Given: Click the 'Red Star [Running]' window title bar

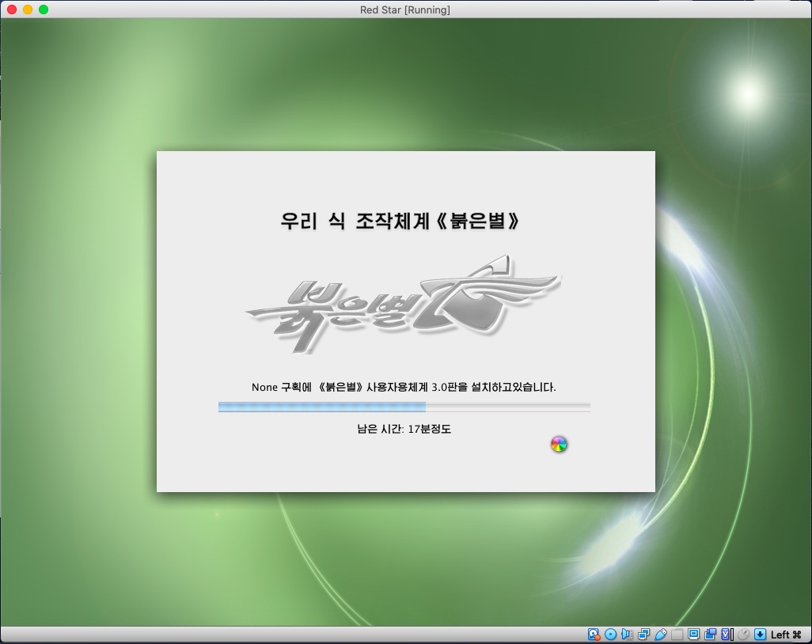Looking at the screenshot, I should tap(405, 9).
